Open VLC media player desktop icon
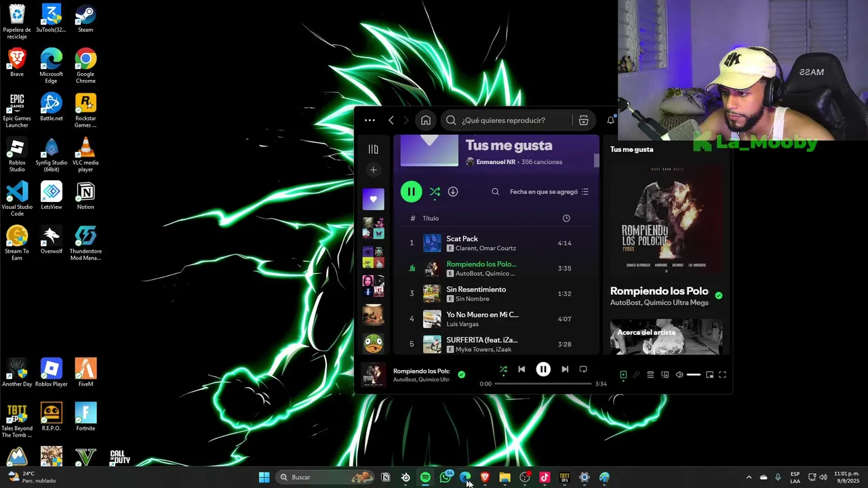The image size is (868, 488). [85, 155]
